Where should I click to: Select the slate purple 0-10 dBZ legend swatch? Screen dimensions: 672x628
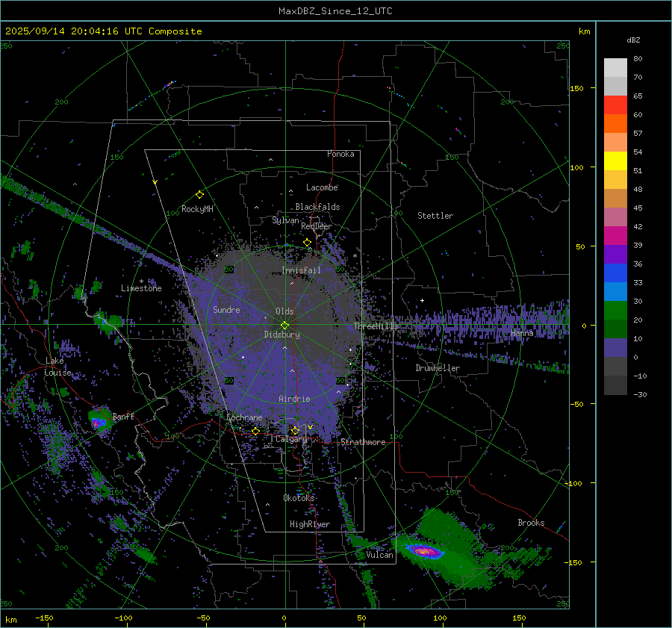[615, 348]
